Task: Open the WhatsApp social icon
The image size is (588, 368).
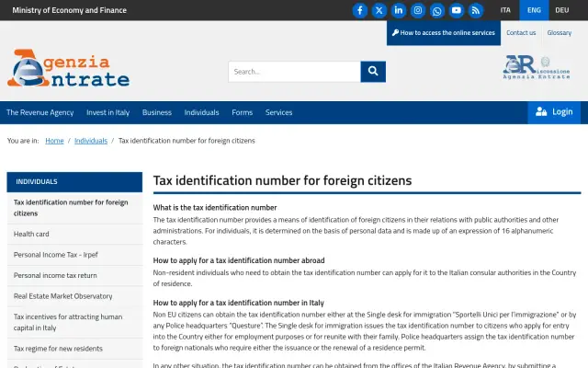Action: [x=437, y=10]
